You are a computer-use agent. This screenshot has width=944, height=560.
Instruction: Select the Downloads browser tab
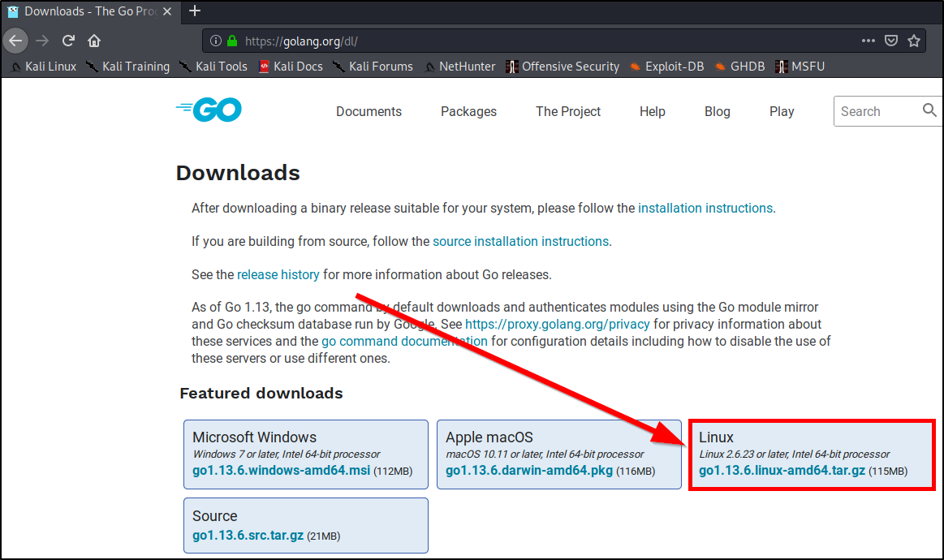[x=81, y=11]
